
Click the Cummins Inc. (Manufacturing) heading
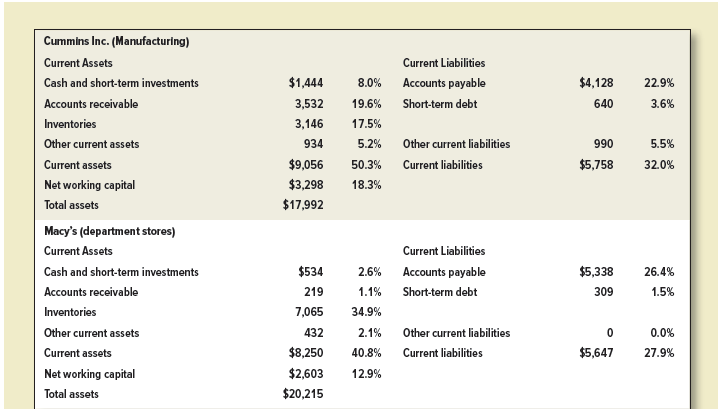[118, 41]
